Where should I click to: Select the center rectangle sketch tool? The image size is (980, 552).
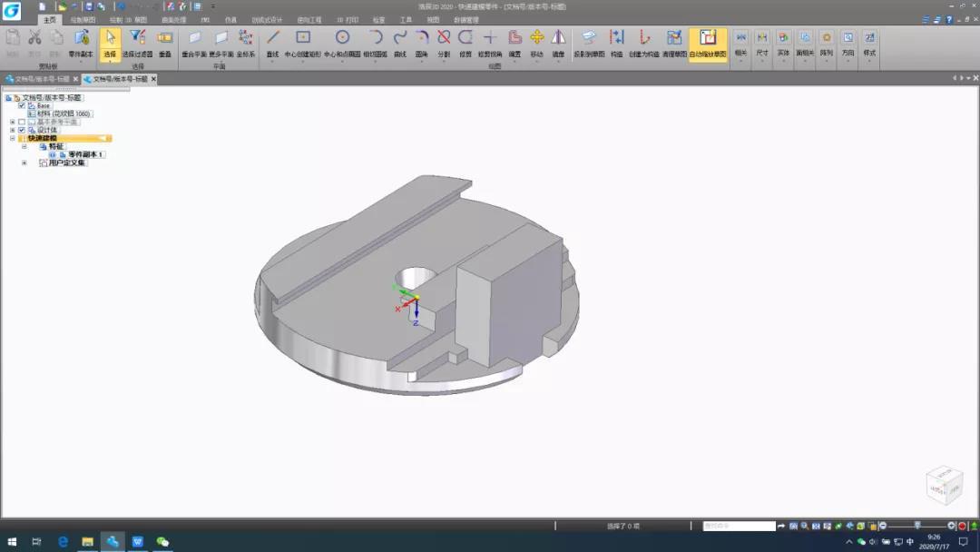coord(303,44)
